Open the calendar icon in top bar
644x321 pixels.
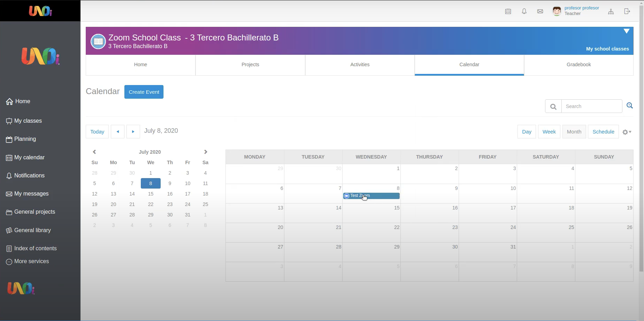point(508,12)
